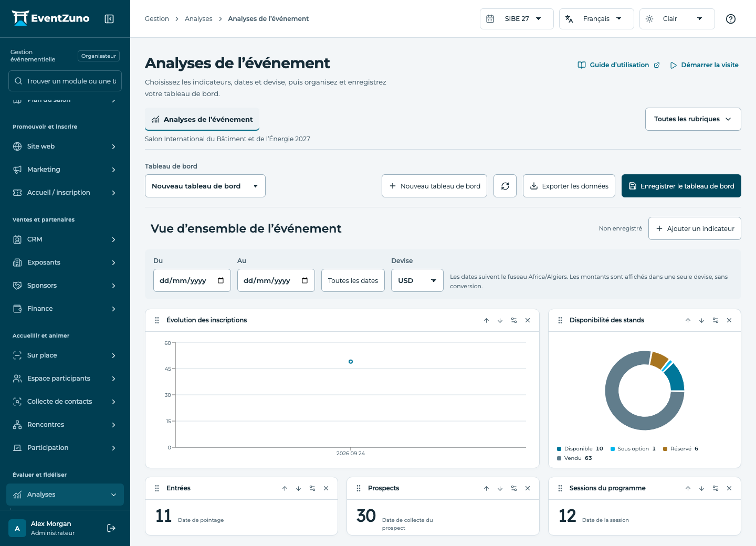This screenshot has height=546, width=756.
Task: Open the Exposants sidebar menu
Action: [65, 262]
